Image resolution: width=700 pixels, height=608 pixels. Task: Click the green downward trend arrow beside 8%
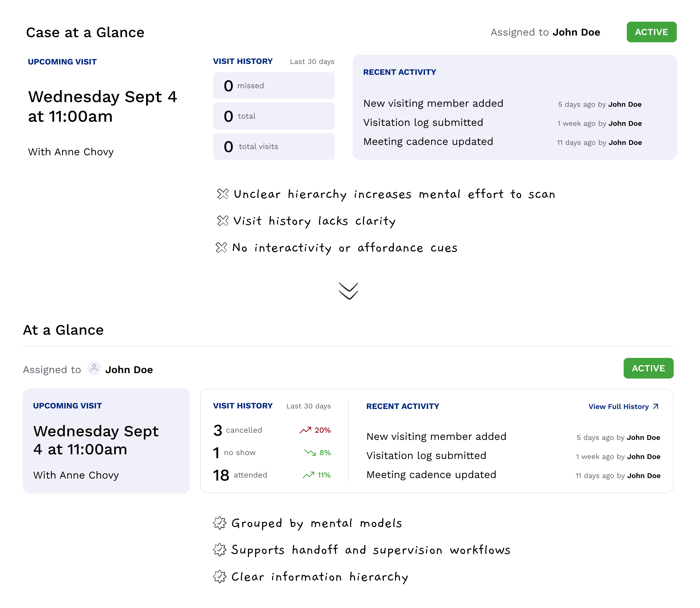310,453
